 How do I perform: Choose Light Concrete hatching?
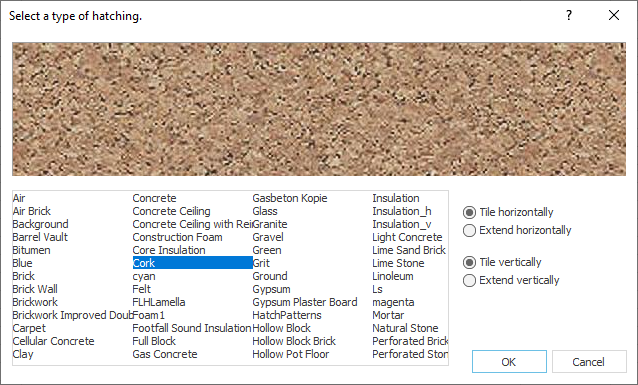click(x=407, y=237)
